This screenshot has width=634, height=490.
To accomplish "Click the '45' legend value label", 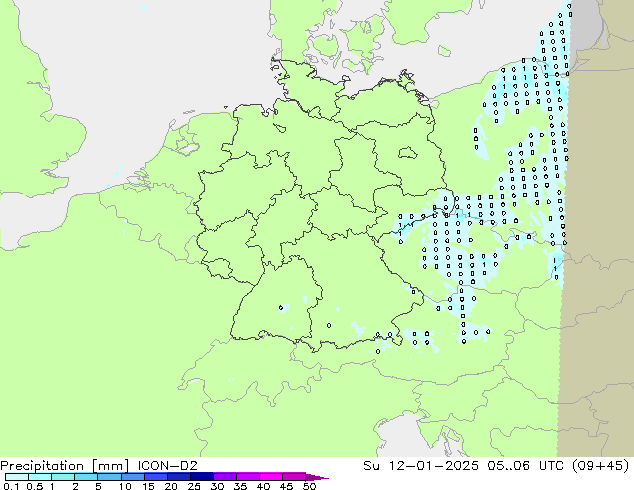I will point(287,486).
